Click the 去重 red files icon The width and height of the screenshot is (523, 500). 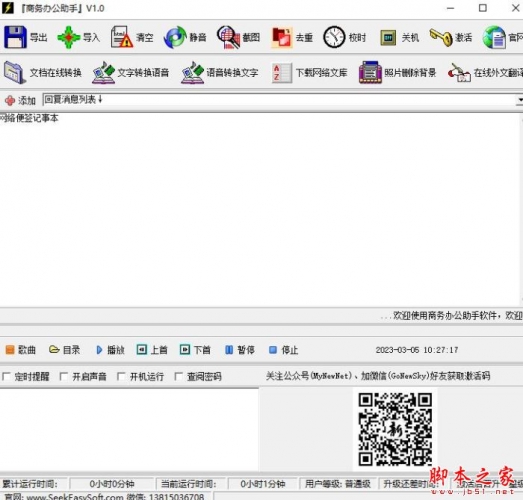point(282,37)
